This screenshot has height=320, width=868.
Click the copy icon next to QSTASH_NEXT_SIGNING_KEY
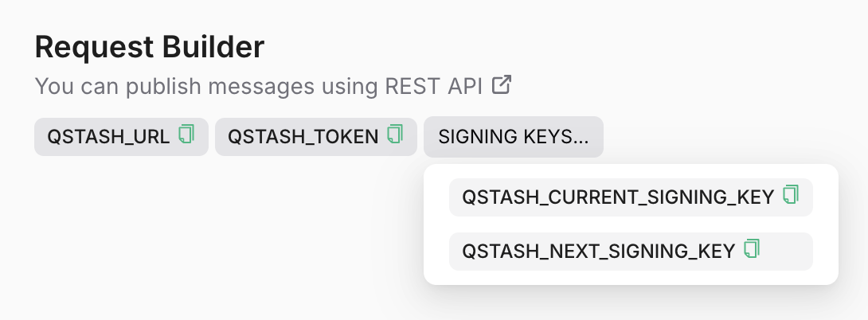752,249
